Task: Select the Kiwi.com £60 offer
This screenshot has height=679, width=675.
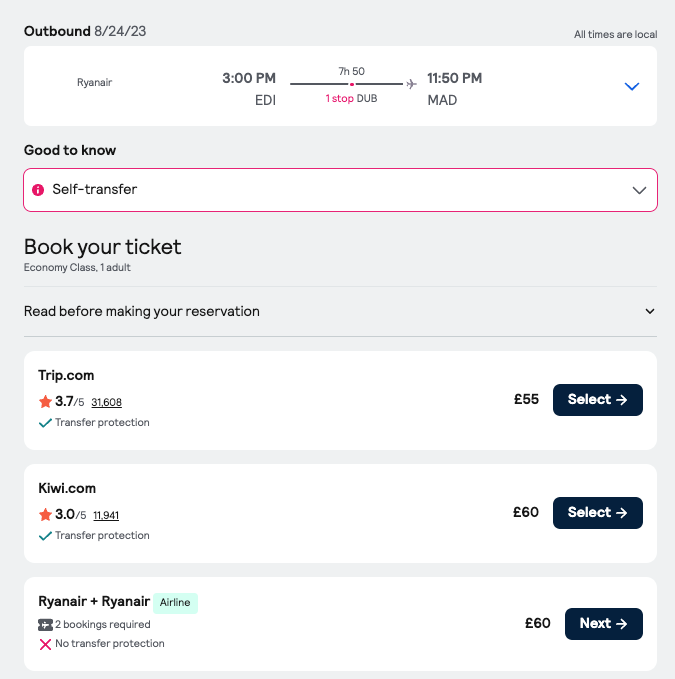Action: tap(597, 513)
